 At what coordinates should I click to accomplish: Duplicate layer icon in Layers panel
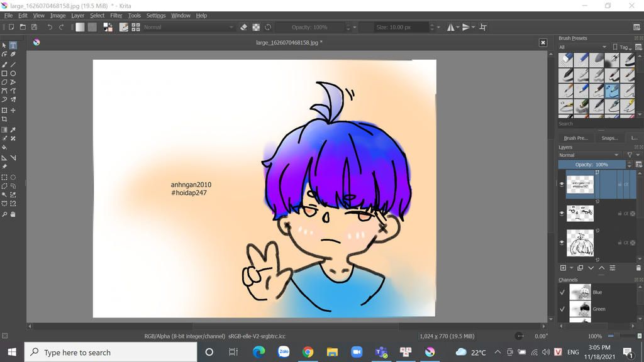tap(580, 268)
